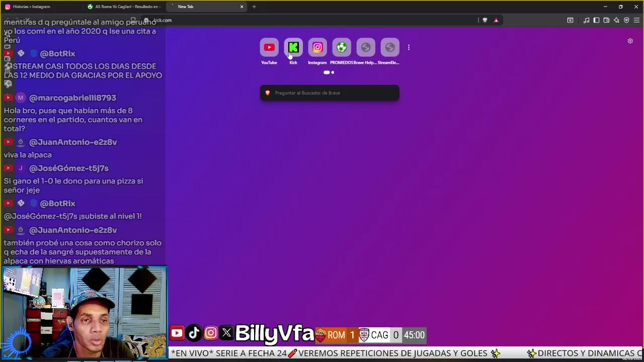Open the Kick shortcut tile

point(293,48)
